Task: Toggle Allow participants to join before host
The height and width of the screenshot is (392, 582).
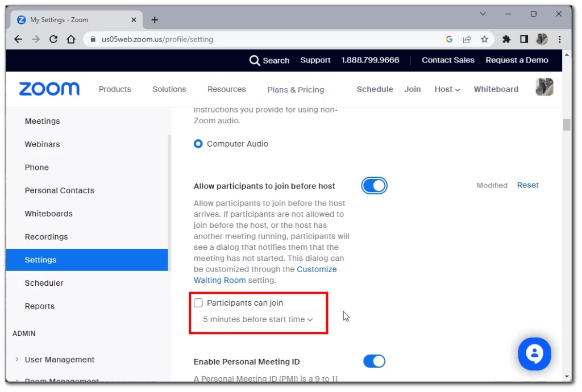Action: pos(374,186)
